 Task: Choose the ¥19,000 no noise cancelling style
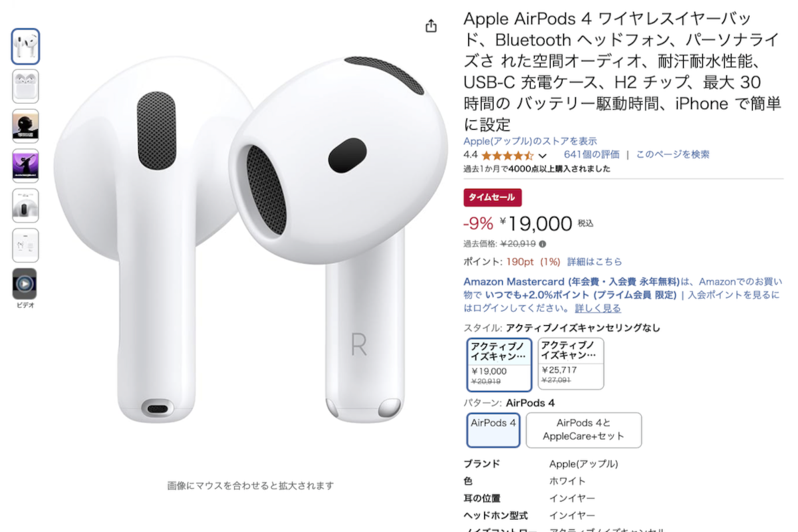(499, 364)
